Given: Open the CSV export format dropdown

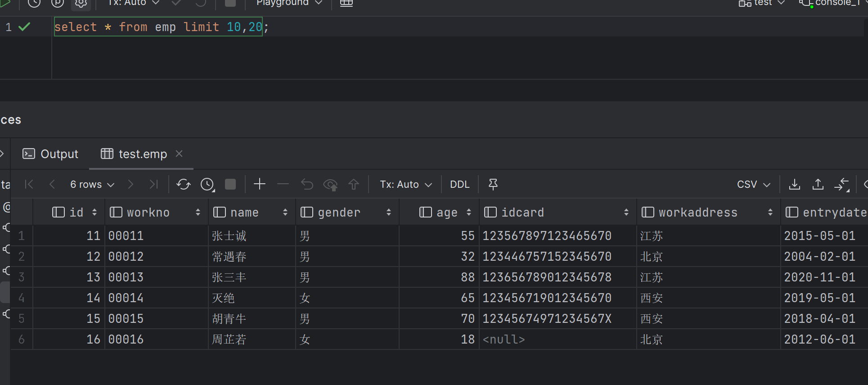Looking at the screenshot, I should point(754,184).
